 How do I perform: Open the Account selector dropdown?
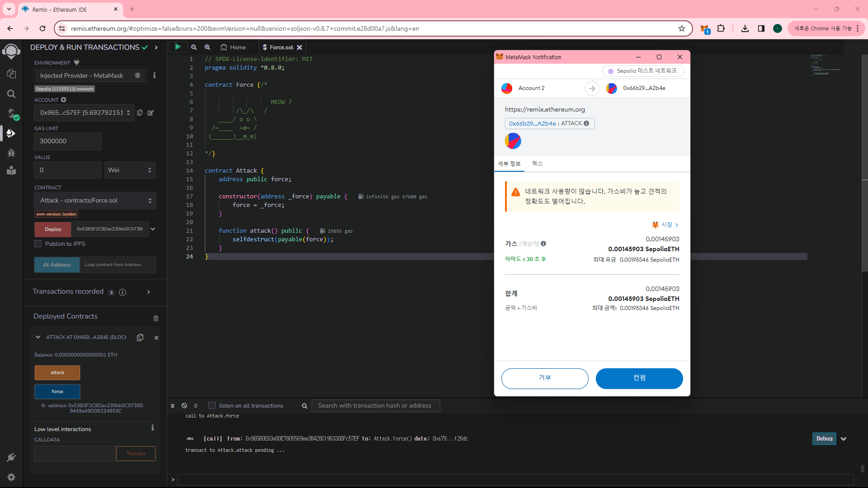85,113
